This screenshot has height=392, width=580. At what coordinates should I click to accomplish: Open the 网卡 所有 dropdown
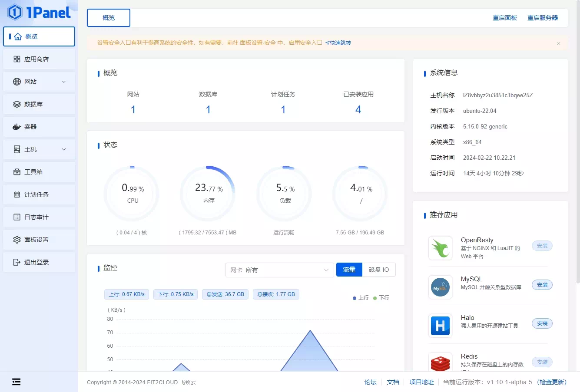click(279, 270)
